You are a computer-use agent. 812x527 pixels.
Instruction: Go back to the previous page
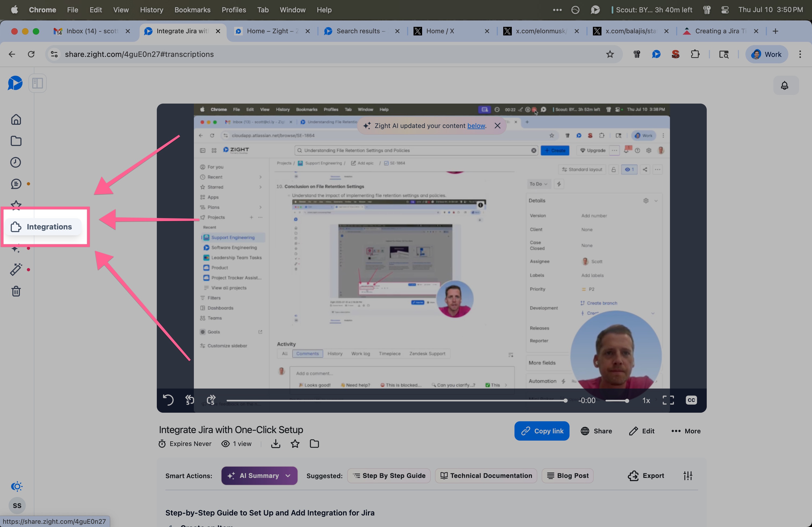click(12, 54)
